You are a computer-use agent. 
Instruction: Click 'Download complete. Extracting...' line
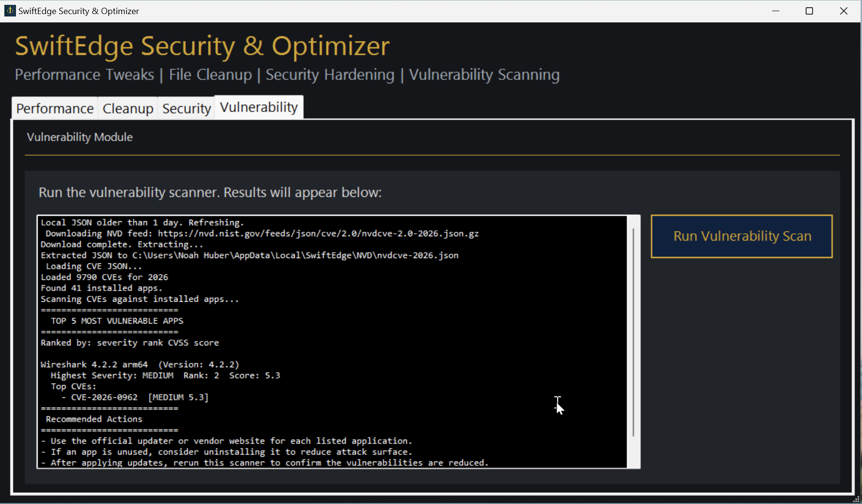click(122, 244)
